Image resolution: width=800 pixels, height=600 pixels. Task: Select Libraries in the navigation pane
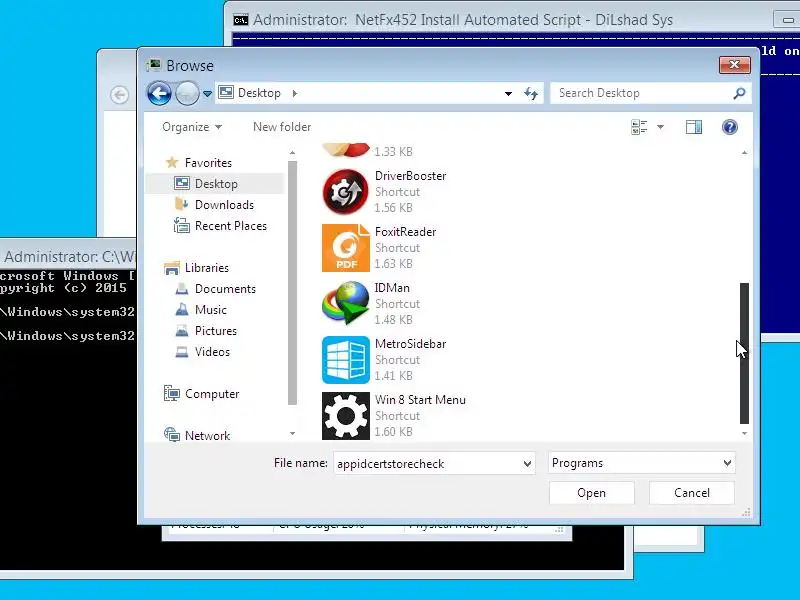207,268
